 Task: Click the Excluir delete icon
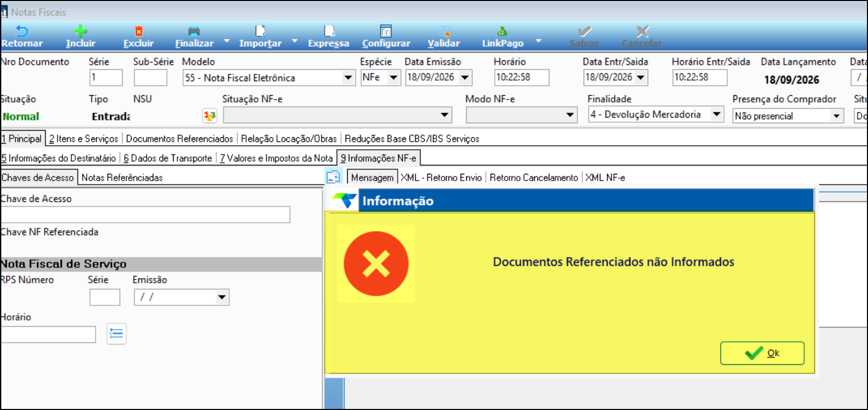tap(139, 31)
